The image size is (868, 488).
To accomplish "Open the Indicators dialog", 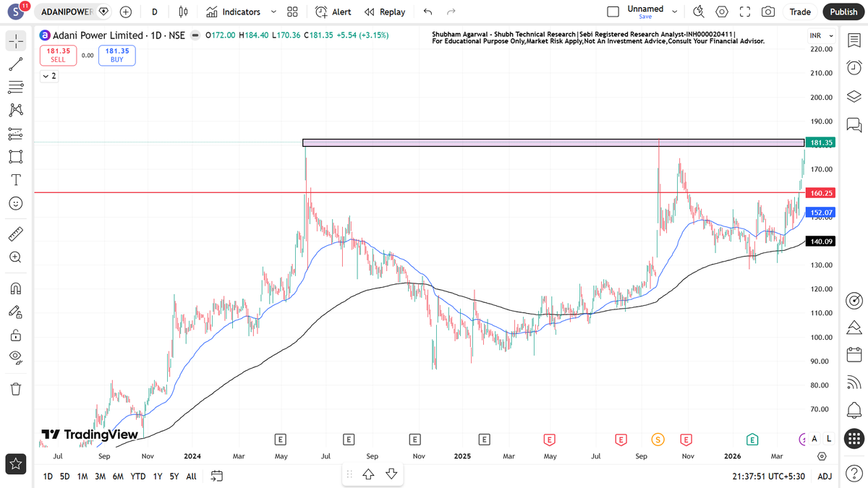I will tap(233, 12).
